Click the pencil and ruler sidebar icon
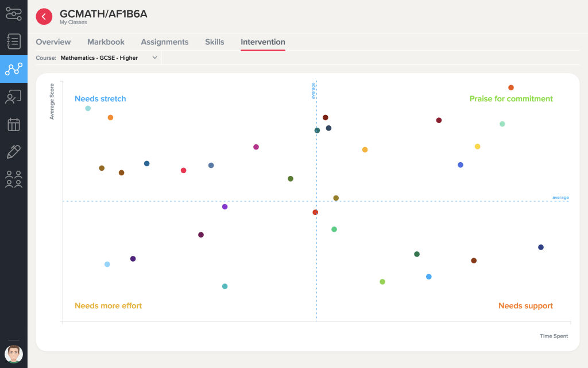 pos(13,152)
